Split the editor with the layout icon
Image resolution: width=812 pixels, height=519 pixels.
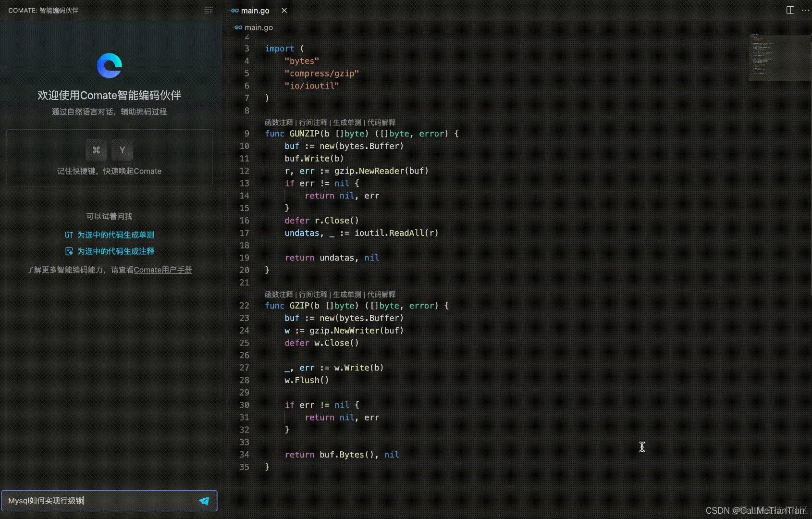click(x=790, y=10)
